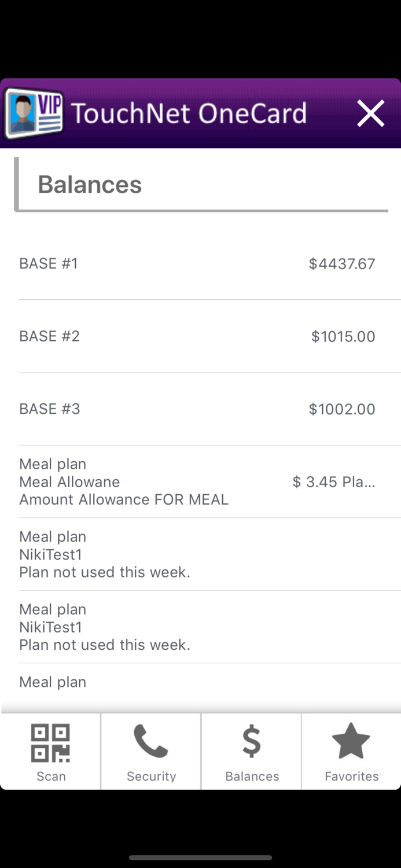The image size is (401, 868).
Task: Tap the Balances page heading
Action: click(90, 185)
